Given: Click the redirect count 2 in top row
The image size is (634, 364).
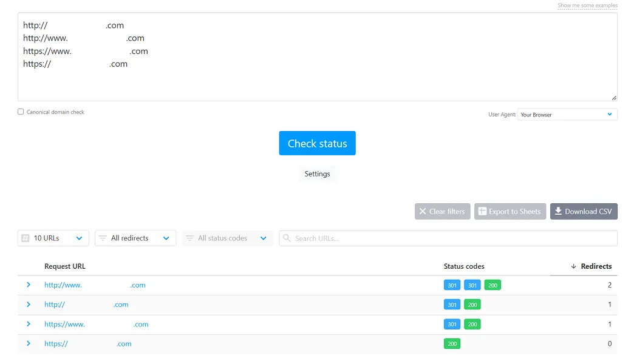Looking at the screenshot, I should click(x=609, y=285).
